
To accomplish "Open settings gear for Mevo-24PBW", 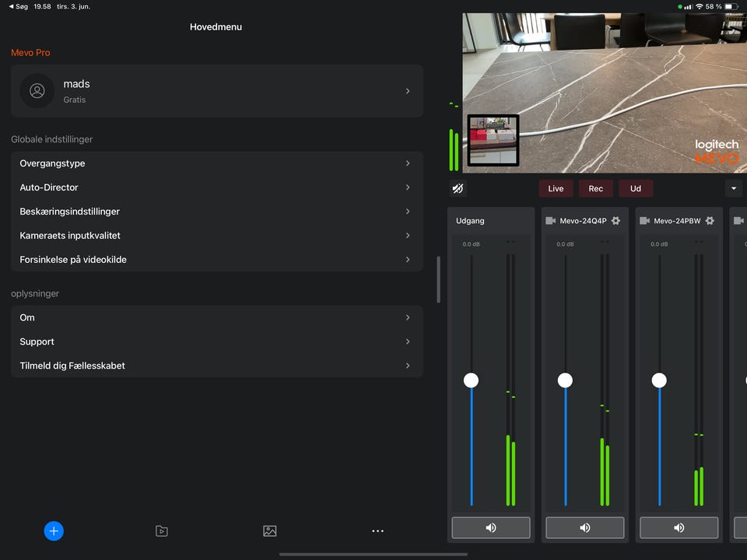I will 710,221.
